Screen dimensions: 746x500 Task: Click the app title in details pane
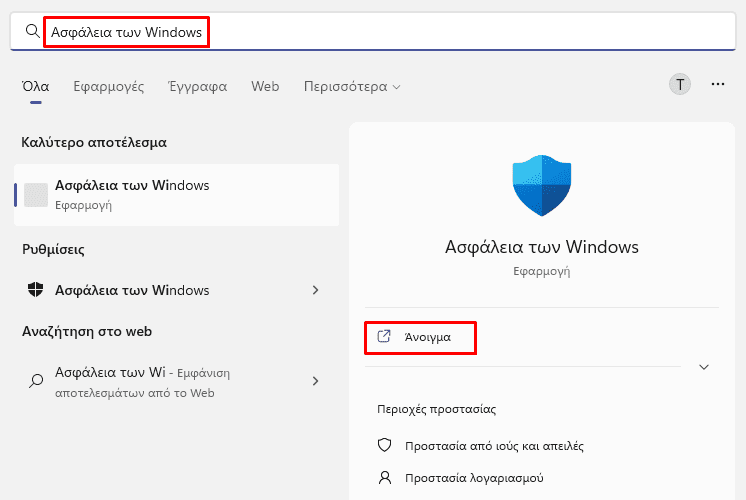tap(541, 247)
